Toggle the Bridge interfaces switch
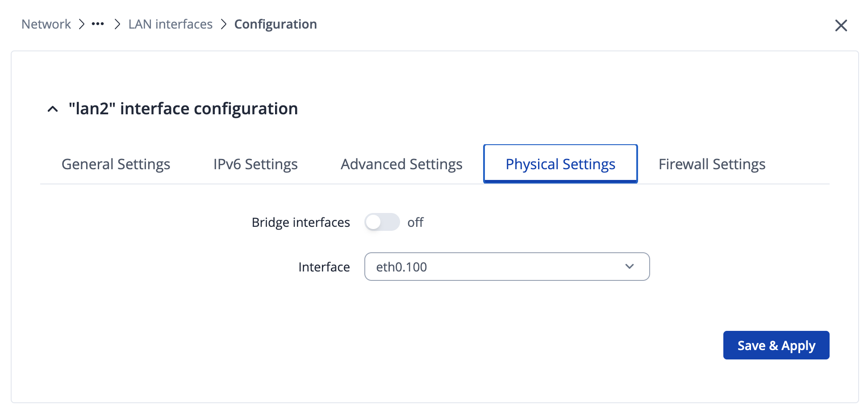The width and height of the screenshot is (868, 409). 382,222
